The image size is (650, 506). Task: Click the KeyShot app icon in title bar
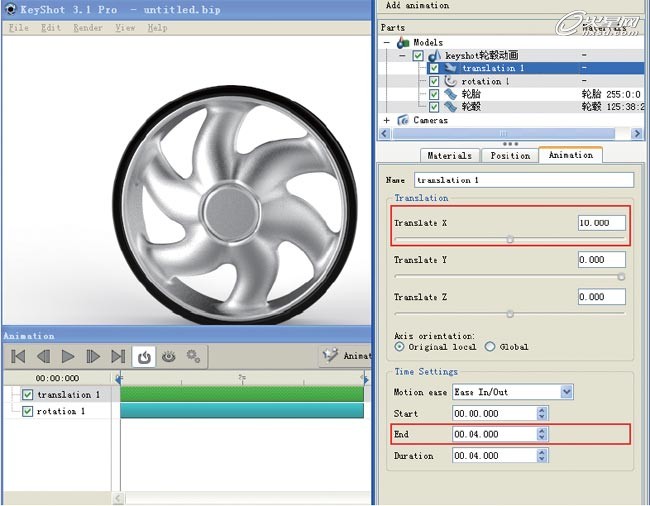pos(10,9)
